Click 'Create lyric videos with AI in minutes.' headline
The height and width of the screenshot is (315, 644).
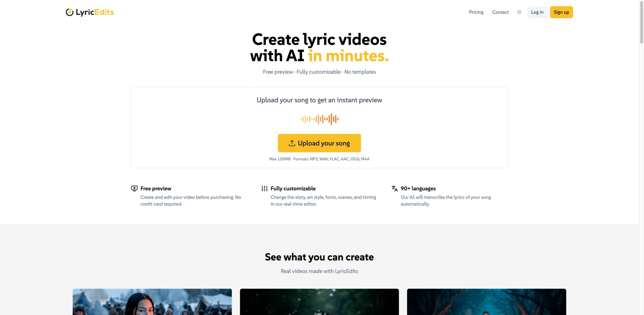pos(319,48)
